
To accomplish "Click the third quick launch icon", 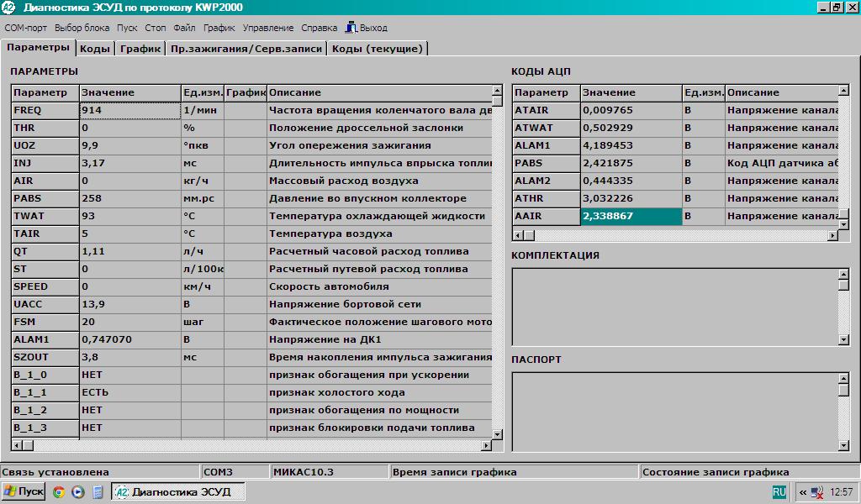I will [97, 491].
